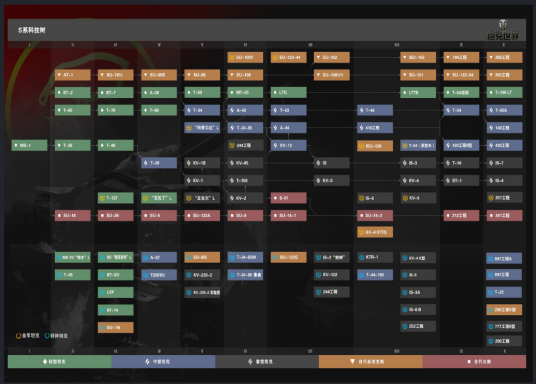This screenshot has width=536, height=384.
Task: Click the KV-1 heavy tank node
Action: pyautogui.click(x=202, y=181)
